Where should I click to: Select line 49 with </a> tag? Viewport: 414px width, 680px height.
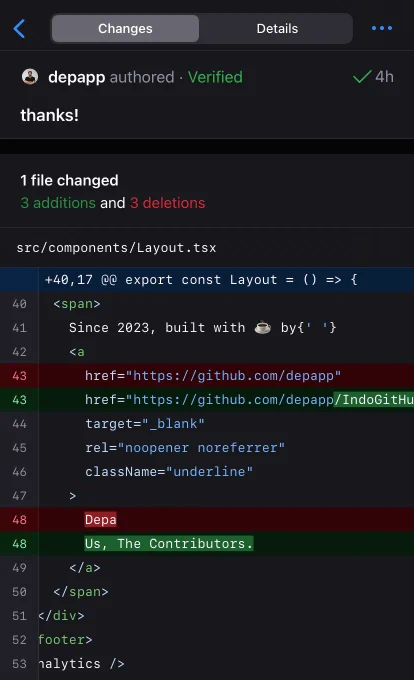(x=207, y=568)
